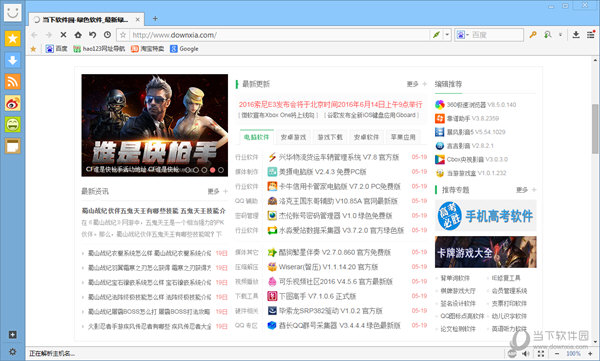Click the home button in the toolbar
This screenshot has height=361, width=600.
point(78,35)
